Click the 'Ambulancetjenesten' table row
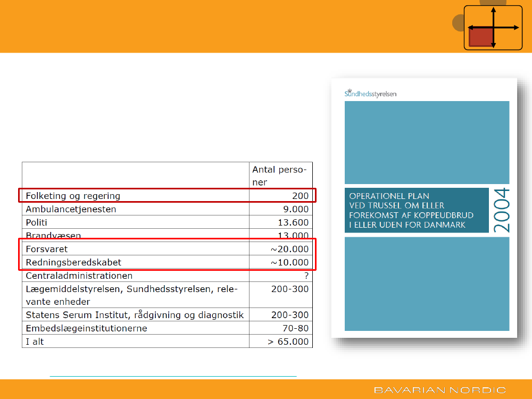The image size is (532, 399). pyautogui.click(x=71, y=209)
